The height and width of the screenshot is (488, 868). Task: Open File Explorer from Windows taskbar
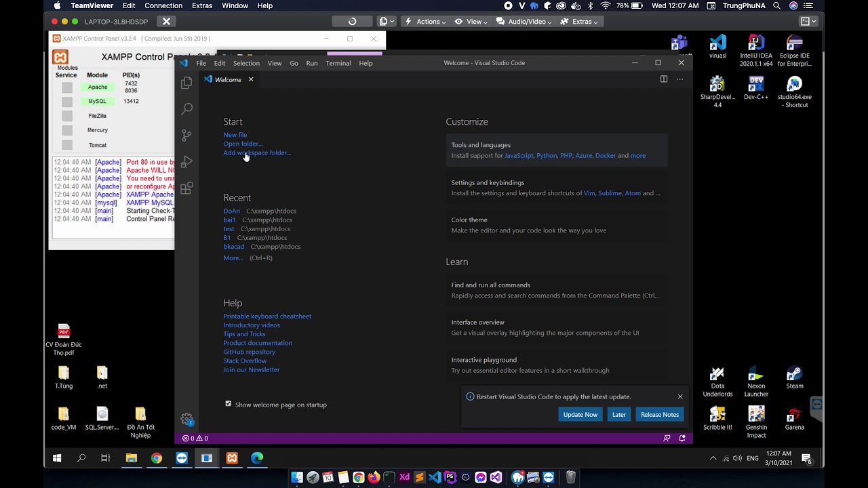click(x=132, y=458)
